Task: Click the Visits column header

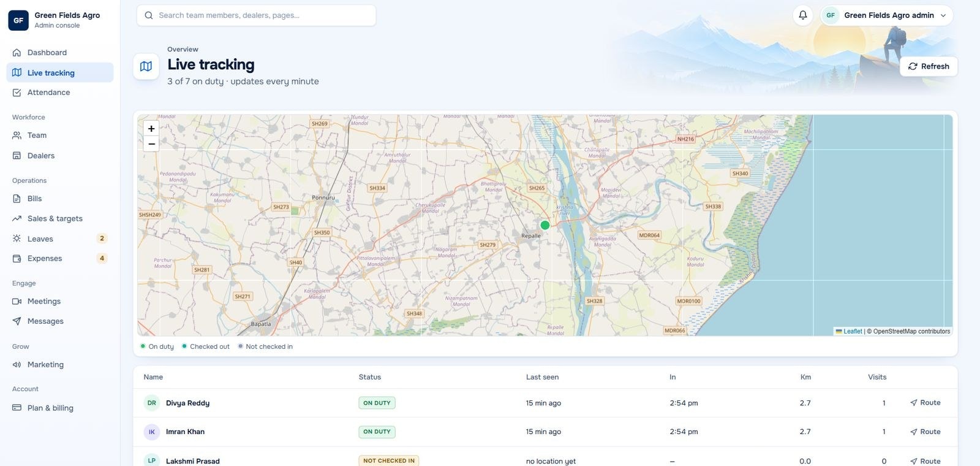Action: pyautogui.click(x=877, y=377)
